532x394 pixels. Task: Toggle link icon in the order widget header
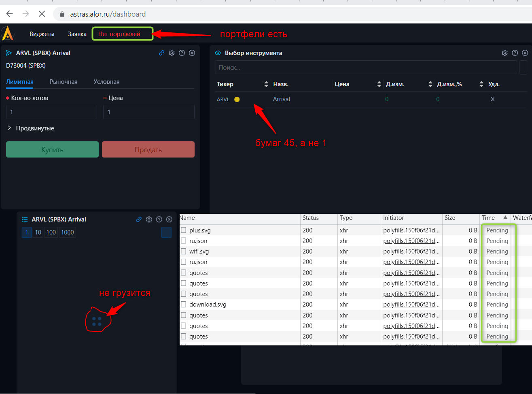[x=161, y=53]
